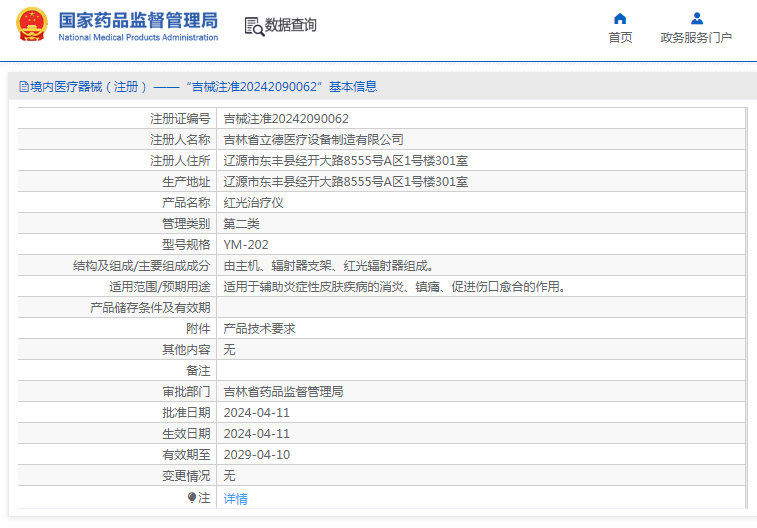757x528 pixels.
Task: Click the lightbulb icon beside 注
Action: point(192,497)
